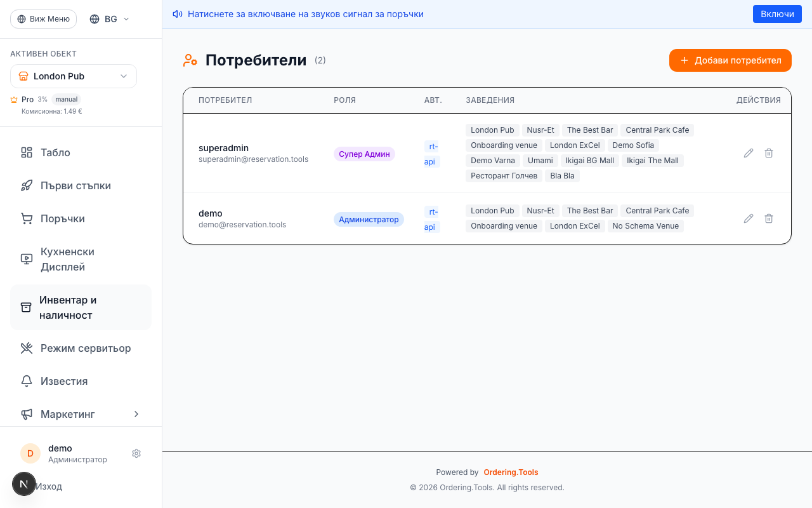The width and height of the screenshot is (812, 508).
Task: Open the Ordering.Tools footer link
Action: (511, 472)
